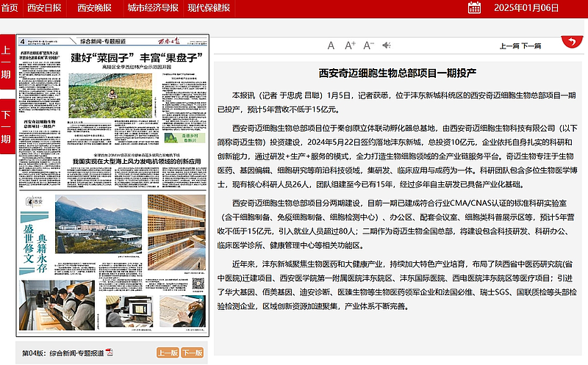The width and height of the screenshot is (588, 365).
Task: Open the vegetable field photo article
Action: click(110, 95)
